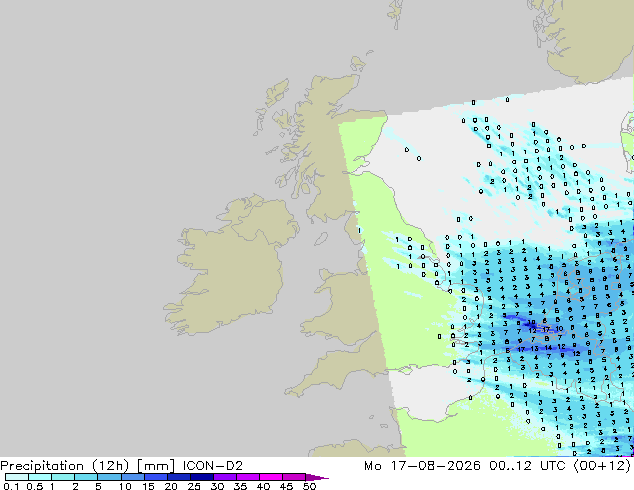Viewport: 634px width, 490px height.
Task: Select the 5–10 mm legend color box
Action: tap(109, 477)
